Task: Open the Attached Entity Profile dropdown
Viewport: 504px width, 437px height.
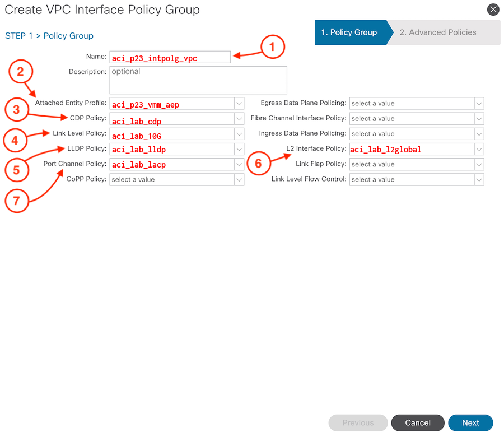Action: (239, 104)
